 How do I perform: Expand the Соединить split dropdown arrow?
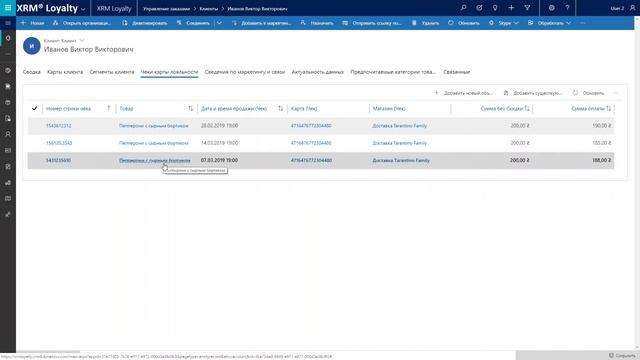219,23
